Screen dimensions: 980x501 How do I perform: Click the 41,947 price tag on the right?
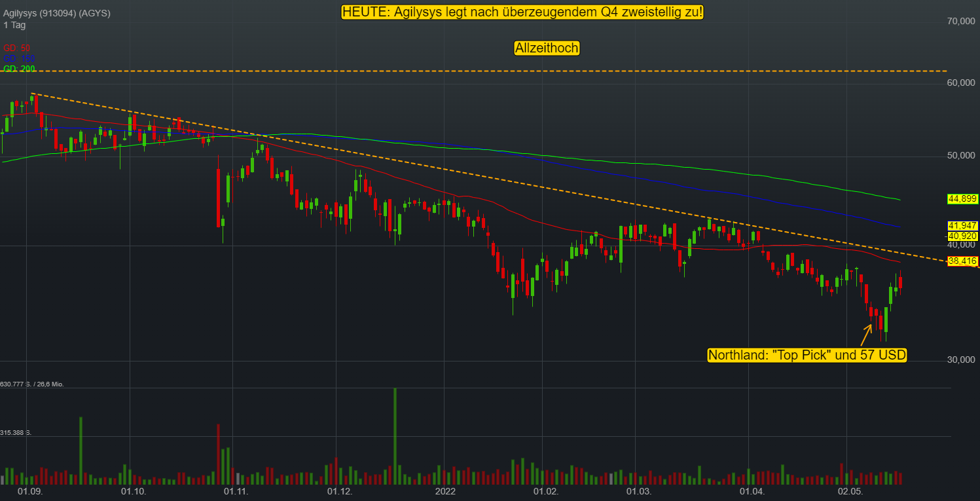(x=962, y=225)
